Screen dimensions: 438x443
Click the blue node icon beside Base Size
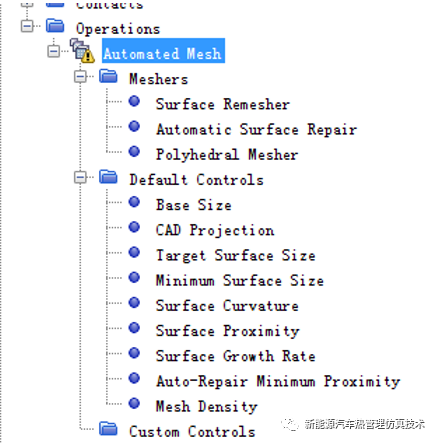[134, 202]
